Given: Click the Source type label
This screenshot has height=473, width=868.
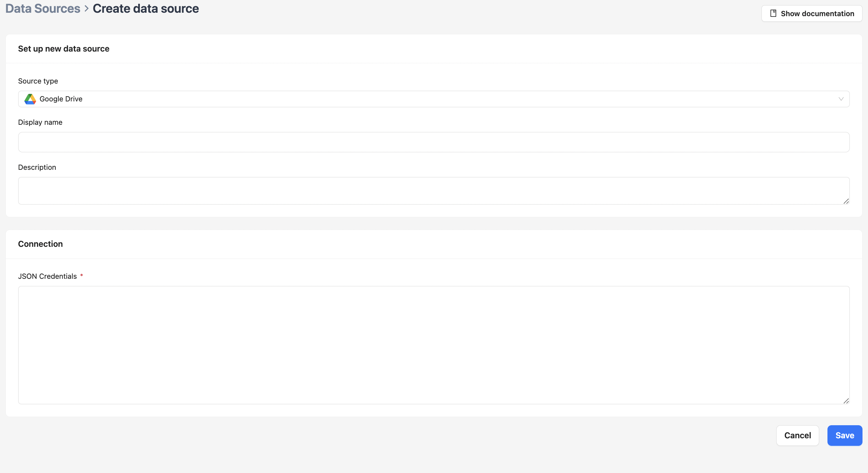Looking at the screenshot, I should click(38, 81).
